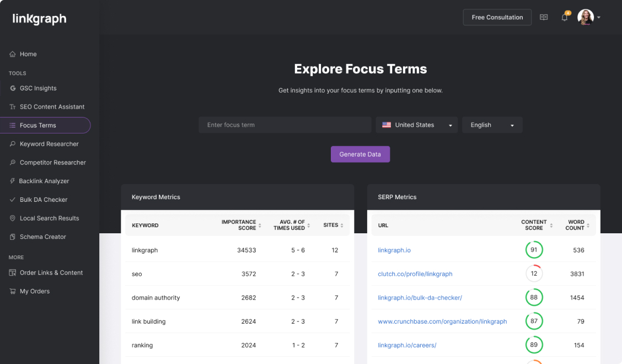Click the content score 91 circle

coord(534,250)
